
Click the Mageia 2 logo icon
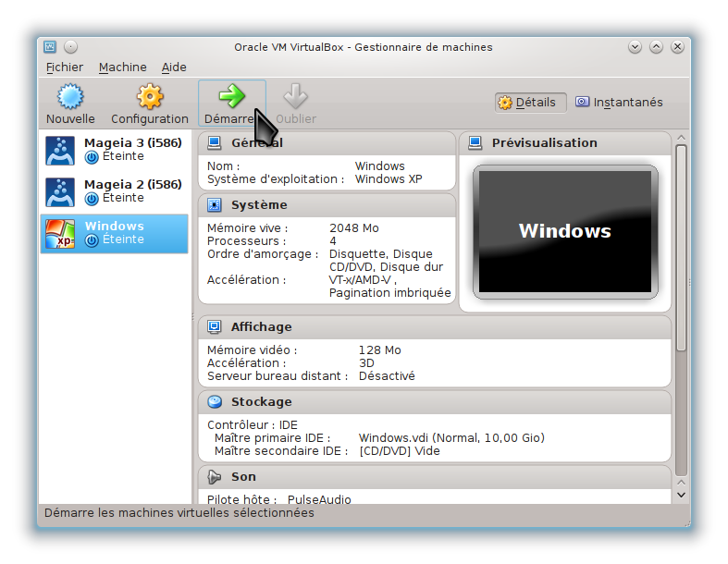click(60, 191)
